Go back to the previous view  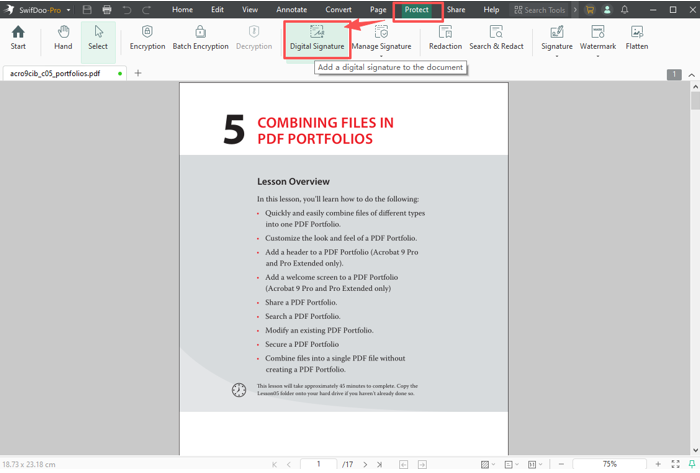pyautogui.click(x=404, y=465)
